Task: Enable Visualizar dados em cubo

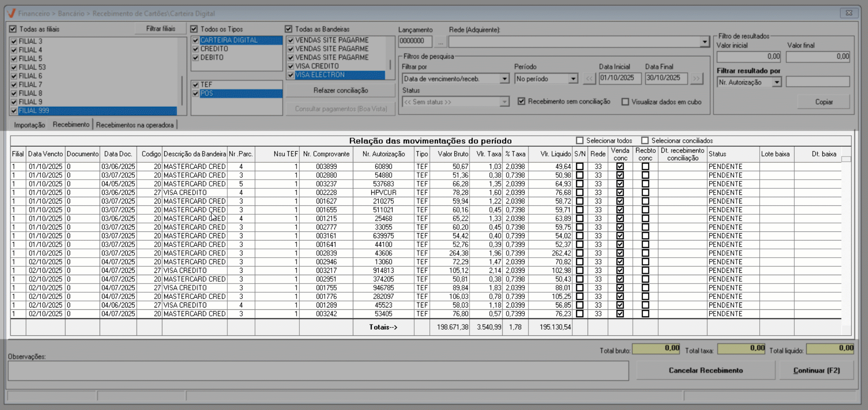Action: (x=625, y=102)
